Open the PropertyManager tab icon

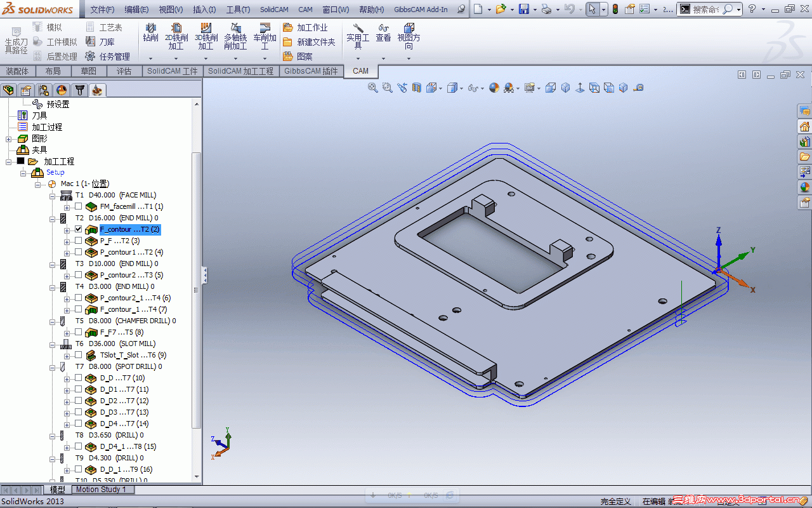tap(26, 90)
